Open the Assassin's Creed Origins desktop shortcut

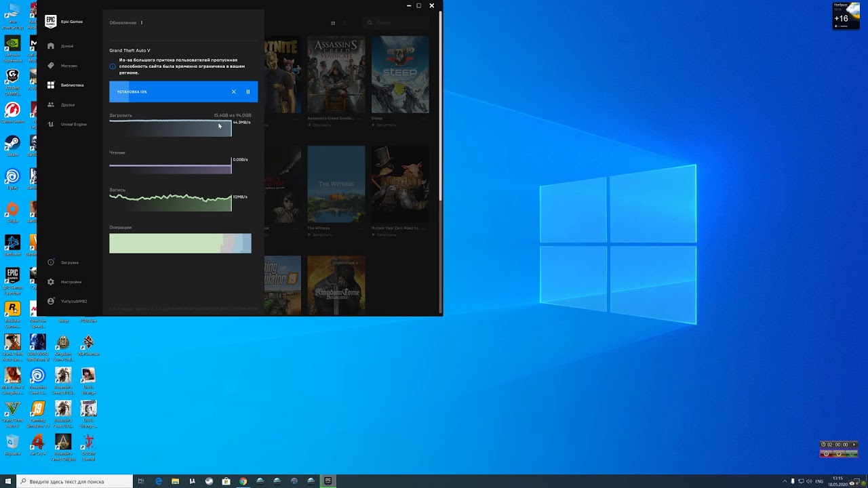click(x=63, y=447)
